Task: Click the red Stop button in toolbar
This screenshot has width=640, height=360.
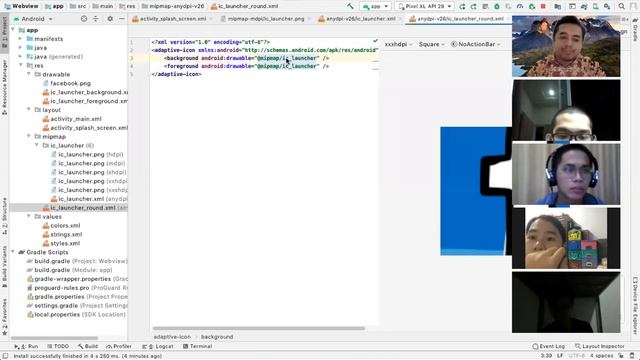Action: [543, 7]
